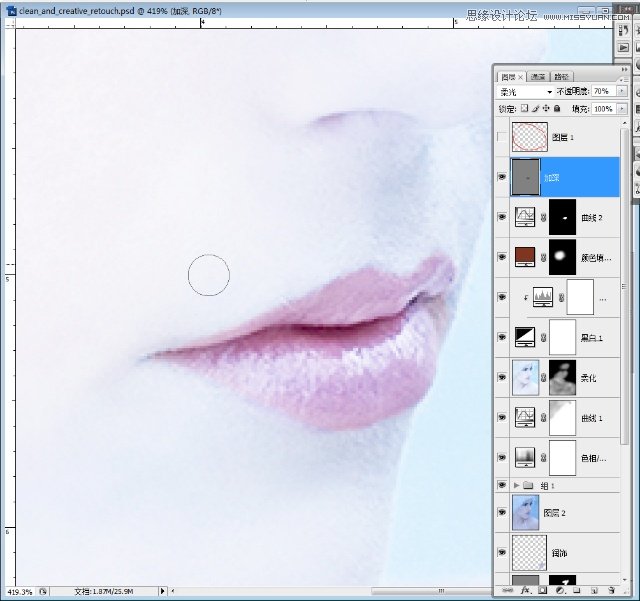Click the mask link chain on 柔化 layer

(x=543, y=378)
